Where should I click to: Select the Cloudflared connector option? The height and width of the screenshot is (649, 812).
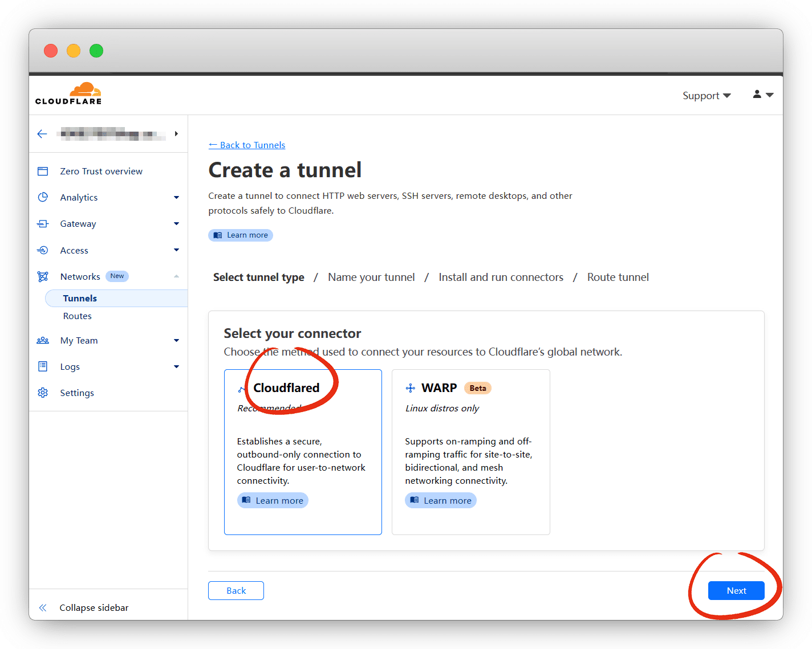tap(303, 451)
